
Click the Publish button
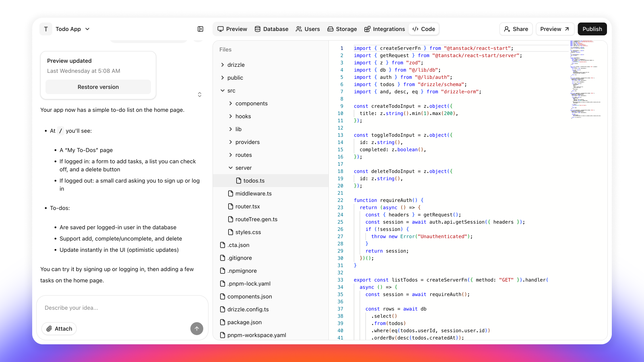[x=592, y=29]
